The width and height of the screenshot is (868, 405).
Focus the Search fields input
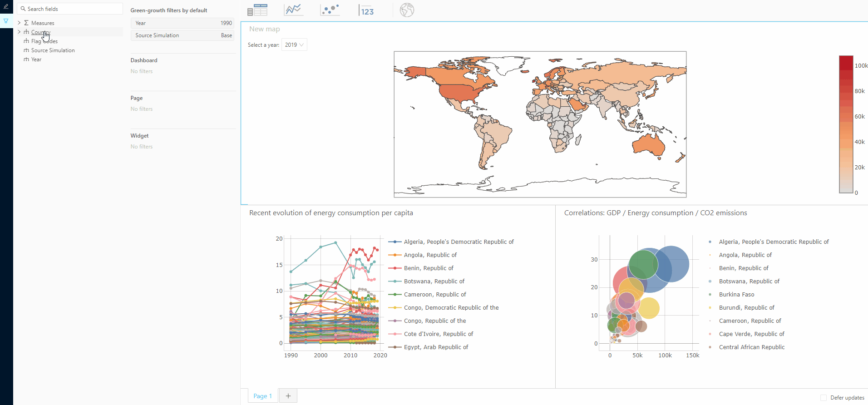[73, 9]
